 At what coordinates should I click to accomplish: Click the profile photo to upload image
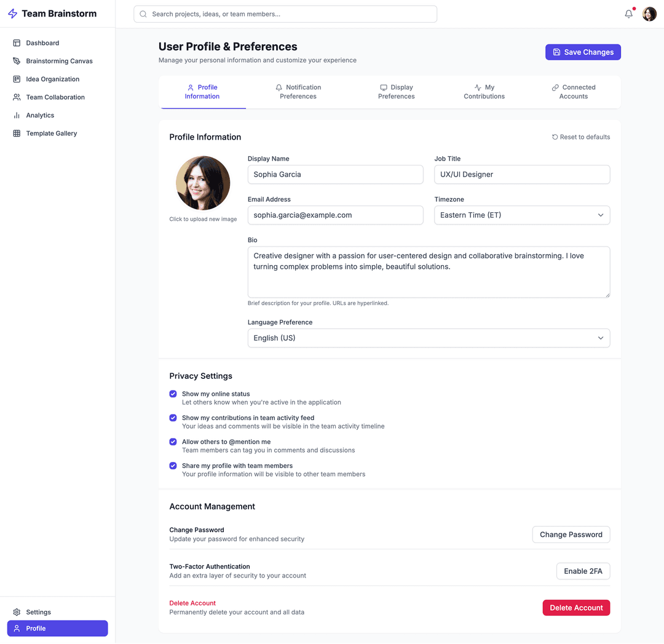[x=203, y=183]
